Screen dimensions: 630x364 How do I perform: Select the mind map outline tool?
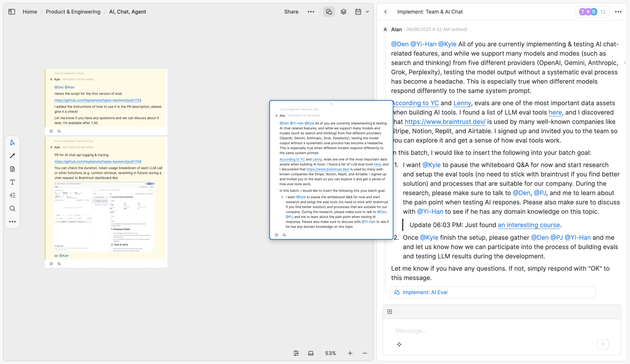(12, 195)
